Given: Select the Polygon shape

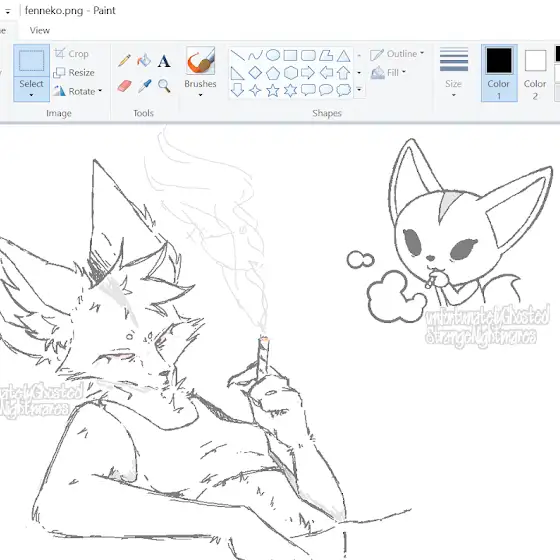Looking at the screenshot, I should tap(326, 55).
